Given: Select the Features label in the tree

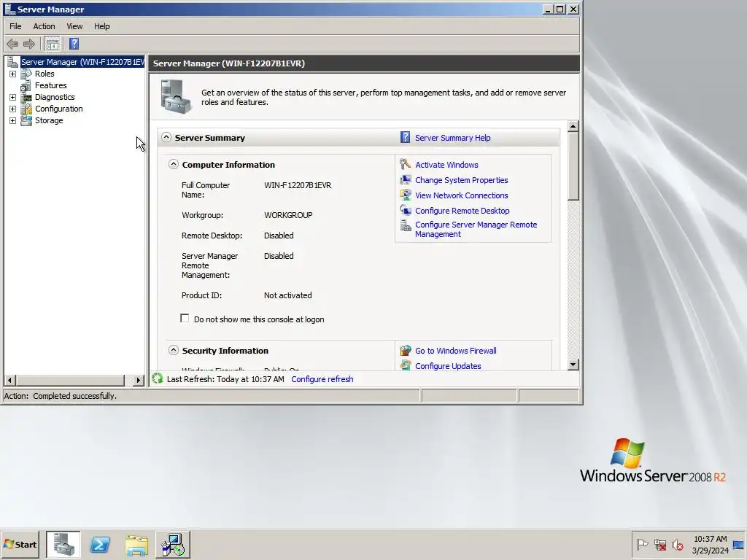Looking at the screenshot, I should pyautogui.click(x=50, y=86).
